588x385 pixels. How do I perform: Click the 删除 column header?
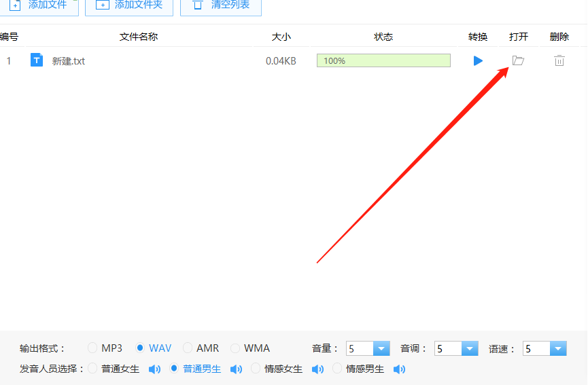pos(559,37)
